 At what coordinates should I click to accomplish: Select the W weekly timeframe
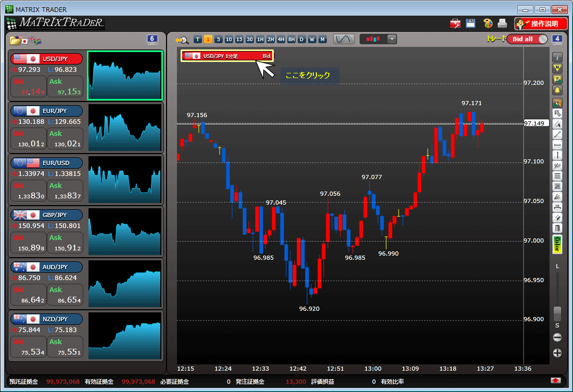pos(312,39)
